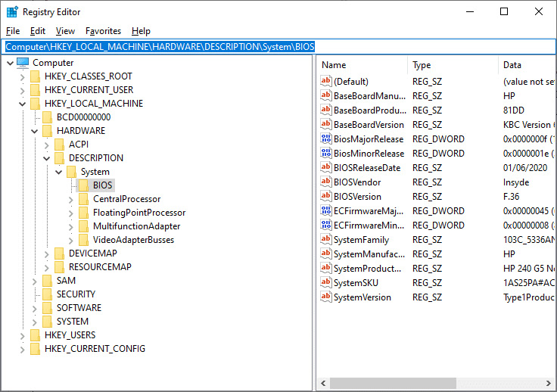Viewport: 557px width, 392px height.
Task: Select the HKEY_USERS key label
Action: [x=70, y=334]
